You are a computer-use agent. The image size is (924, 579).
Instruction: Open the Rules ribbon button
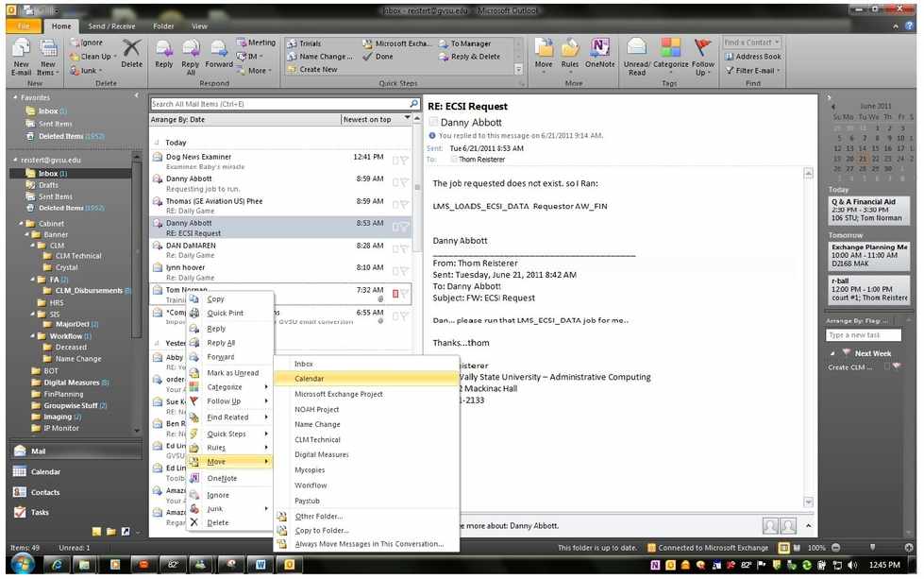point(570,53)
